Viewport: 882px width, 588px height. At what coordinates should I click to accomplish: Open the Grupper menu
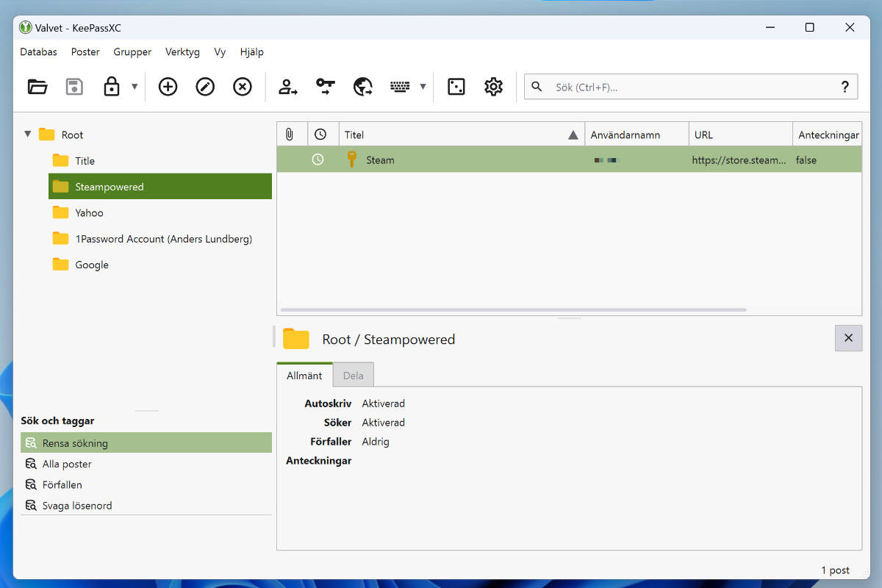[x=132, y=52]
